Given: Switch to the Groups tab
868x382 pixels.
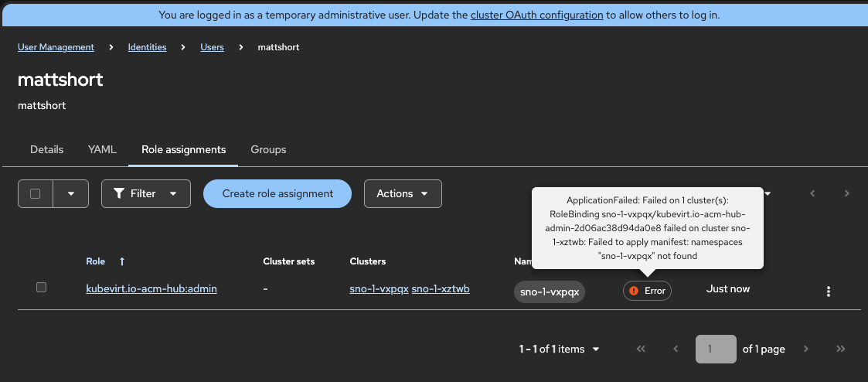Looking at the screenshot, I should pyautogui.click(x=268, y=149).
